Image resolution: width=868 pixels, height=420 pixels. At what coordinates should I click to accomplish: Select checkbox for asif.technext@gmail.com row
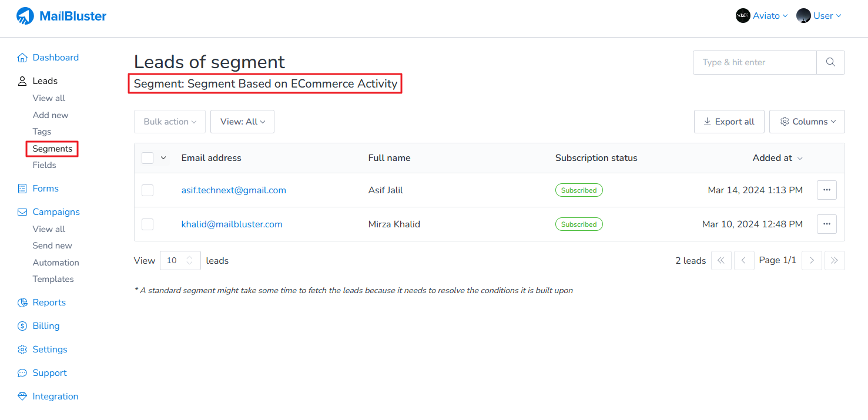point(148,190)
